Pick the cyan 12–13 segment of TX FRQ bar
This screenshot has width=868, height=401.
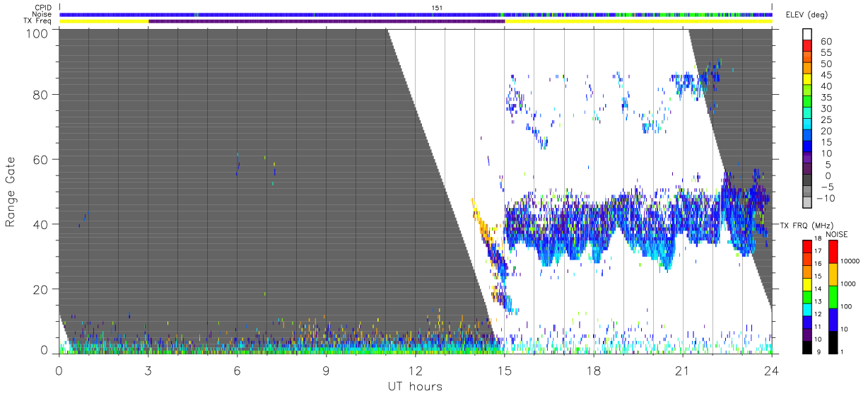(x=807, y=309)
